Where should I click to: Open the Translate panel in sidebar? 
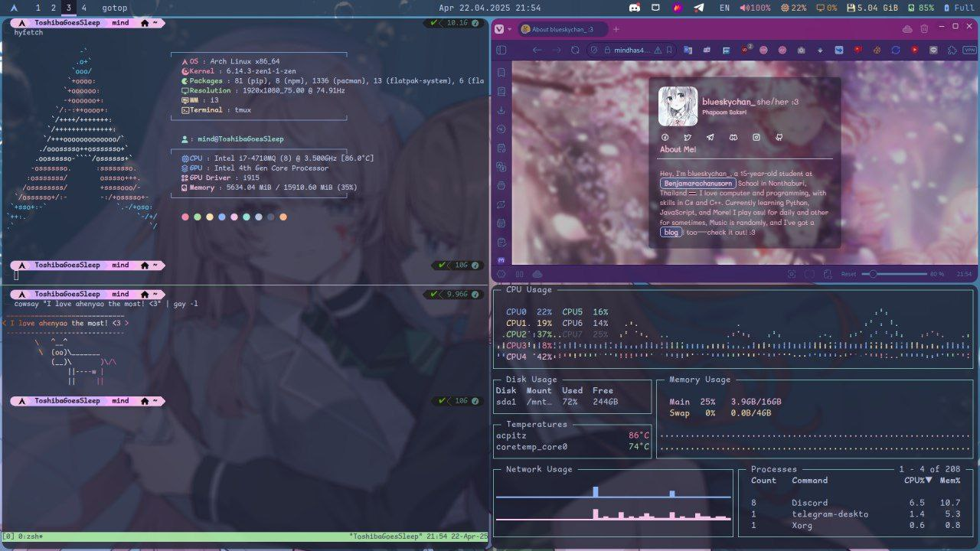501,167
